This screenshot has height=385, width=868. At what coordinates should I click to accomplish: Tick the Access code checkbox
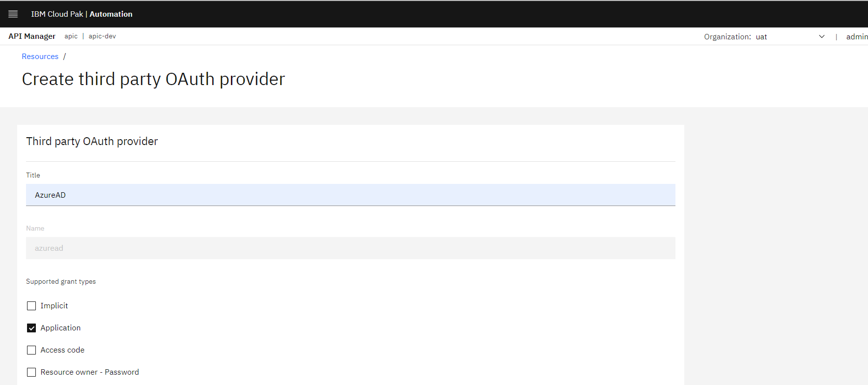coord(31,350)
